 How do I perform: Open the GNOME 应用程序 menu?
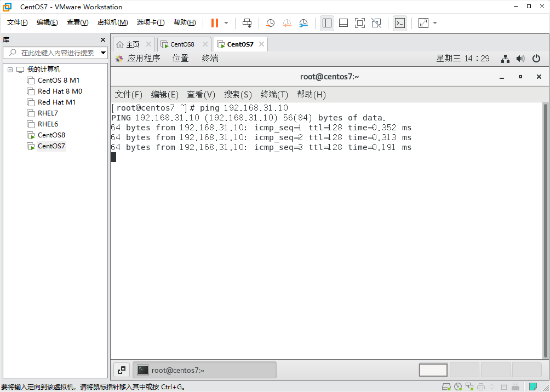pyautogui.click(x=144, y=59)
